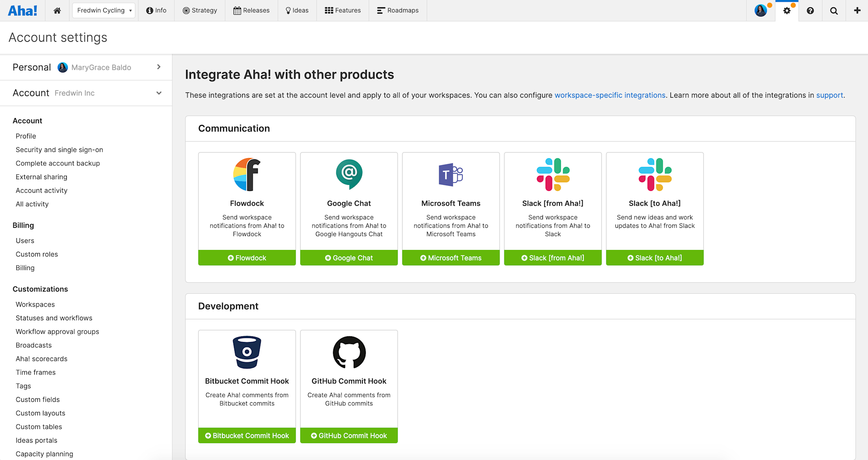Add the Slack [to Aha!] integration
Image resolution: width=868 pixels, height=460 pixels.
coord(654,258)
